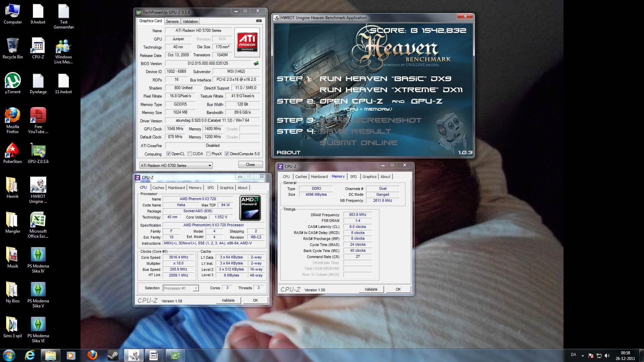This screenshot has height=362, width=644.
Task: Click OK in left CPU-Z window
Action: tap(255, 300)
